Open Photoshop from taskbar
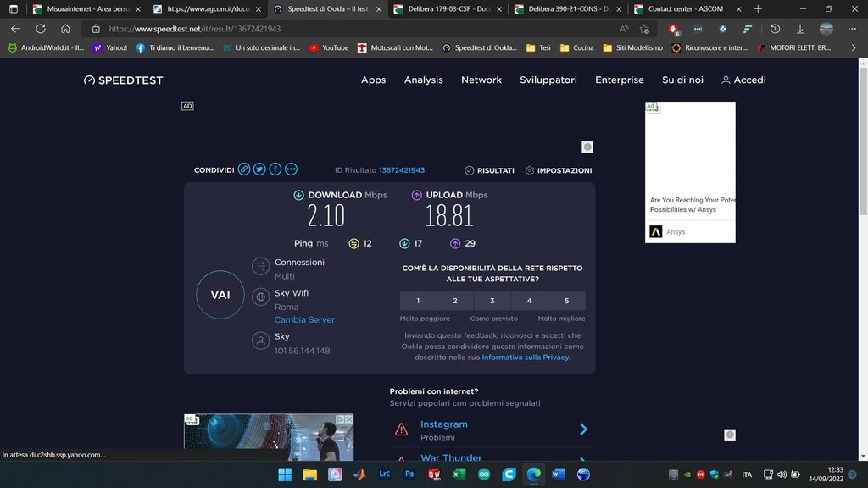The width and height of the screenshot is (868, 488). tap(409, 474)
